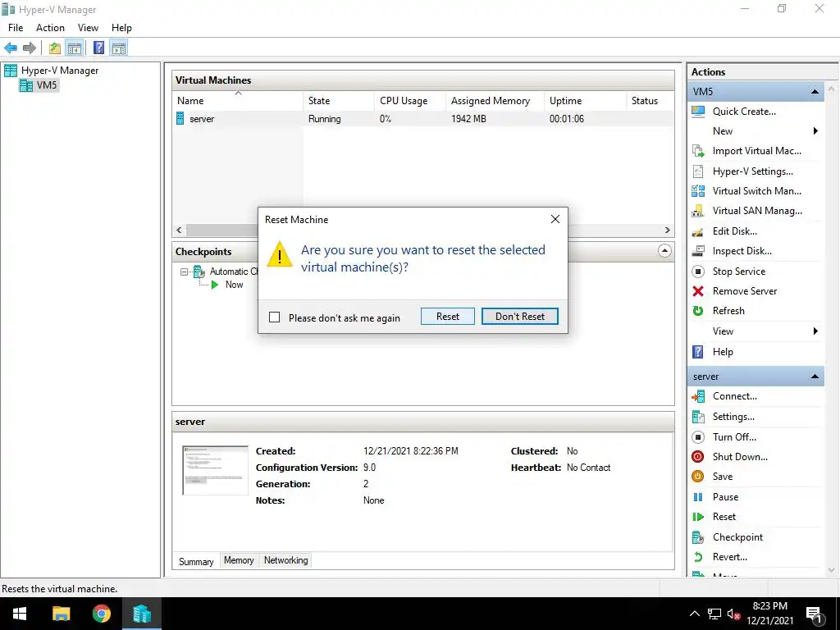Collapse the server actions section arrow
840x630 pixels.
point(815,377)
